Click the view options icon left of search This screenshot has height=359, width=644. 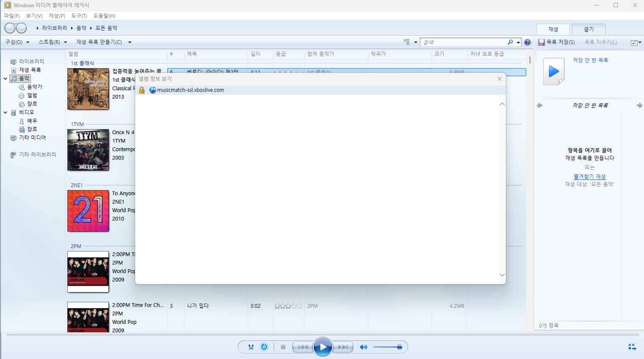[x=407, y=42]
